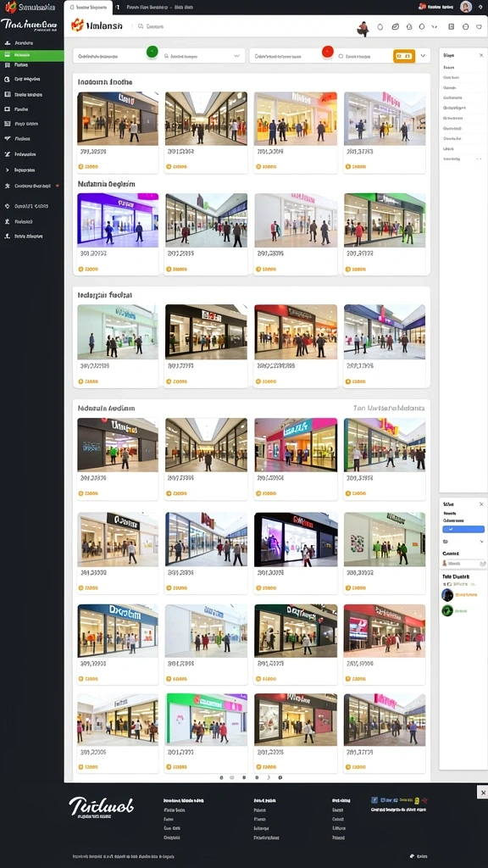
Task: Click the orange fox logo in page header
Action: (77, 25)
